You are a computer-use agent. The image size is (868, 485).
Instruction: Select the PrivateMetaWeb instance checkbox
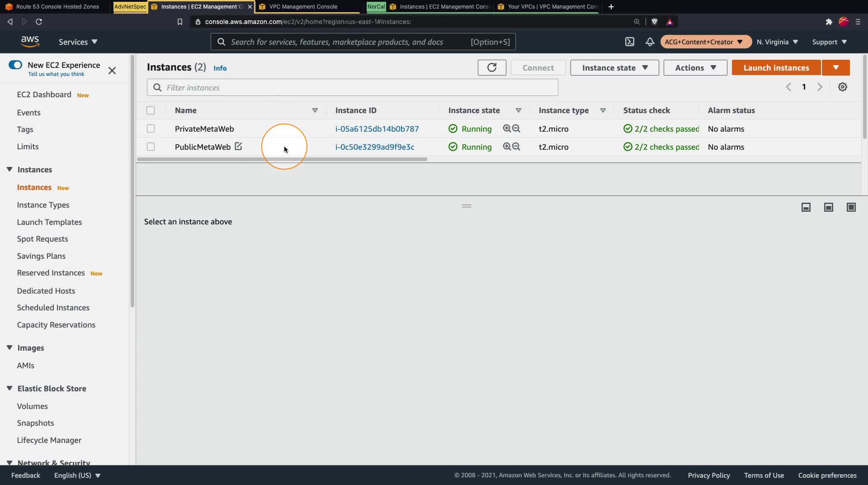151,128
